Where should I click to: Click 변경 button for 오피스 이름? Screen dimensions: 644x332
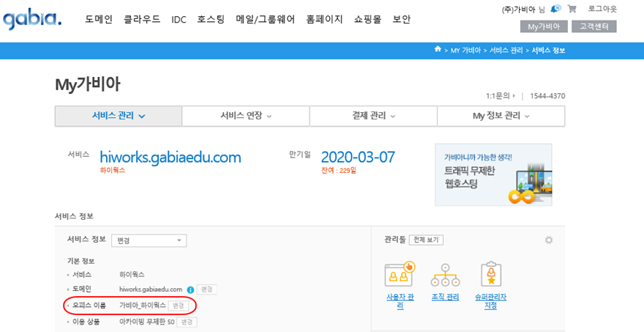coord(179,306)
